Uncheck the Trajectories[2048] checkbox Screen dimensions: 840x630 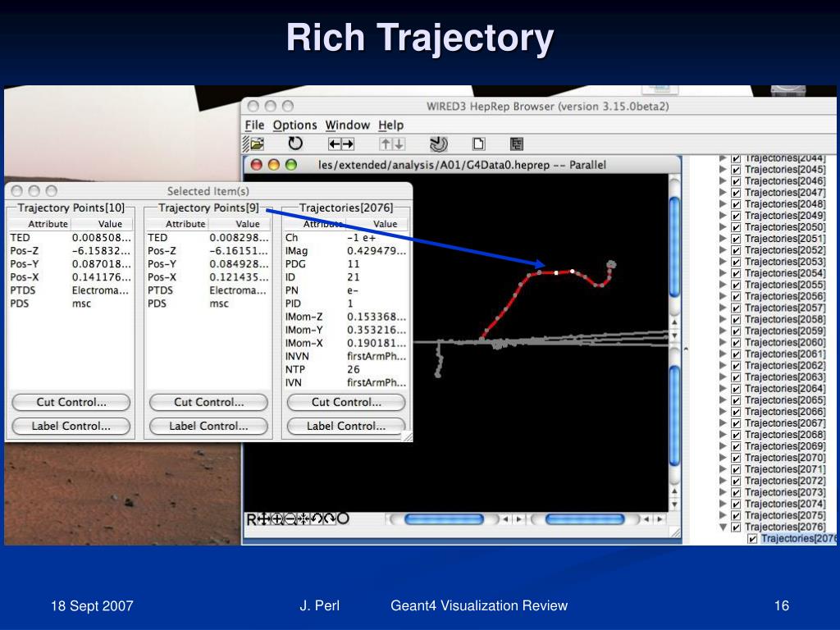pyautogui.click(x=736, y=204)
